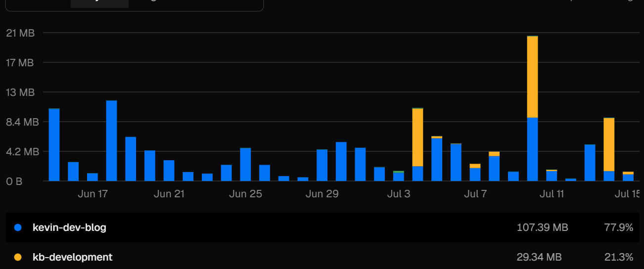The width and height of the screenshot is (644, 269).
Task: Click the 8.4 MB axis label
Action: pos(22,122)
